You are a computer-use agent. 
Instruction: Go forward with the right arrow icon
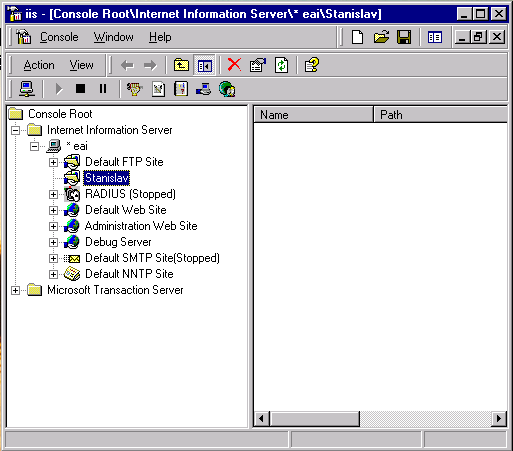[x=150, y=65]
